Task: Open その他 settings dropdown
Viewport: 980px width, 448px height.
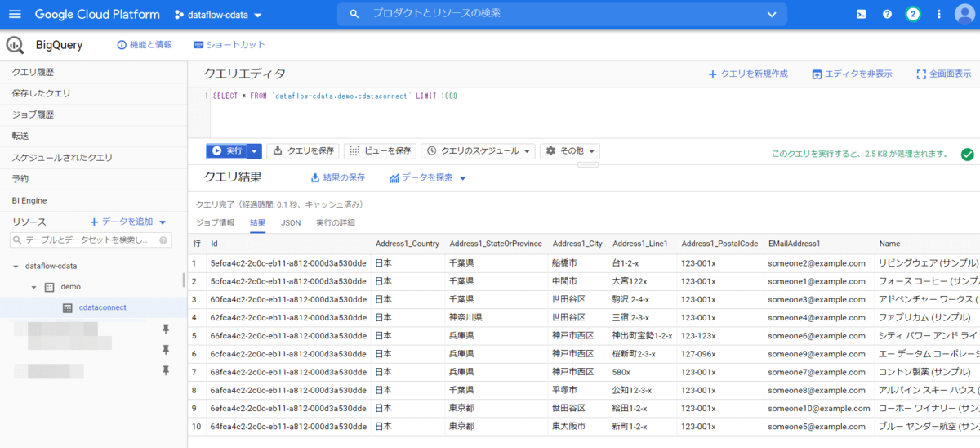Action: (570, 151)
